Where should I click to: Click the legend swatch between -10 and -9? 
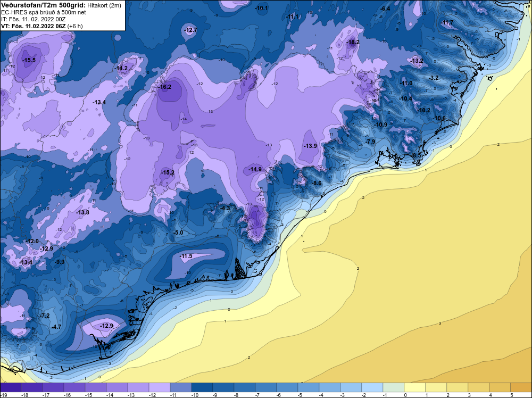(x=202, y=387)
